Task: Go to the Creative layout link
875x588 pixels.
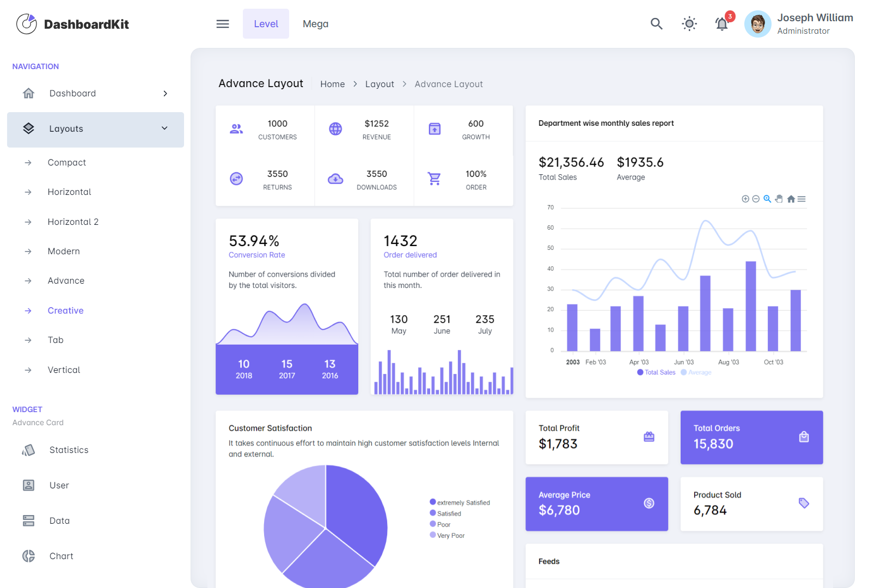Action: click(x=65, y=310)
